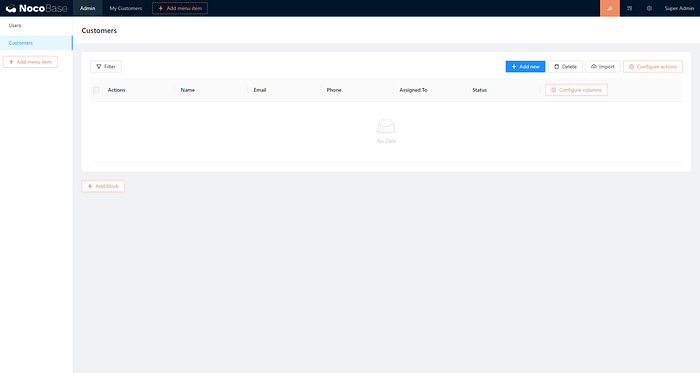Image resolution: width=700 pixels, height=373 pixels.
Task: Click the Add new button
Action: pyautogui.click(x=525, y=66)
